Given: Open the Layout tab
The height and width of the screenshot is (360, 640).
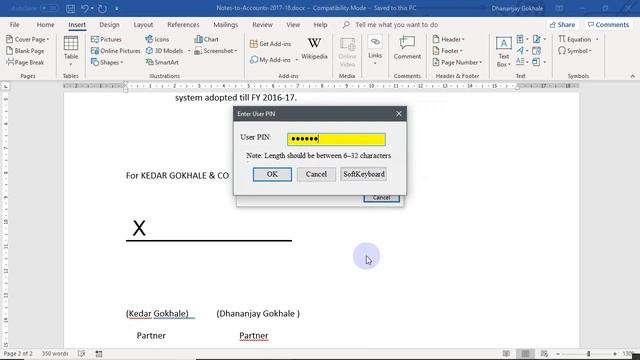Looking at the screenshot, I should pyautogui.click(x=143, y=24).
